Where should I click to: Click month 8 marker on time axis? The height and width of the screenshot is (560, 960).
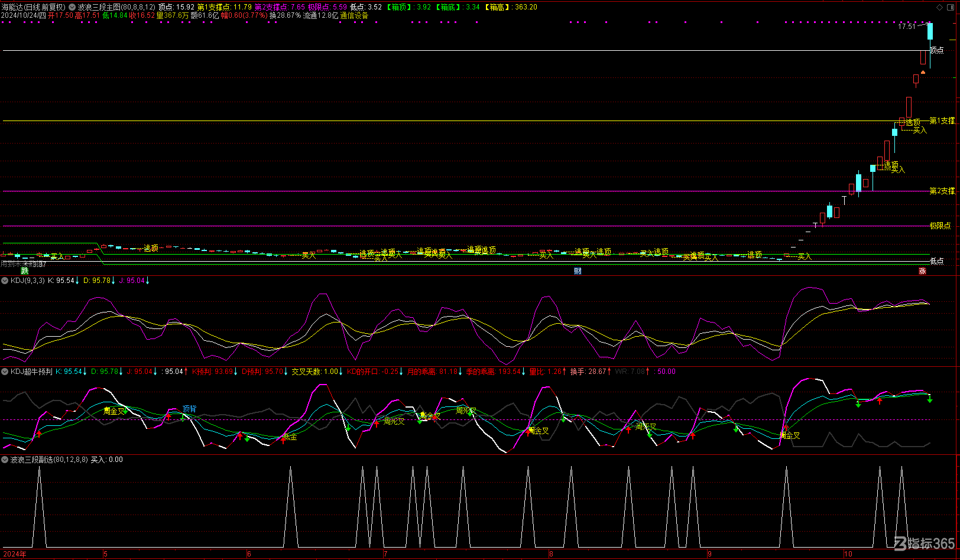(552, 554)
